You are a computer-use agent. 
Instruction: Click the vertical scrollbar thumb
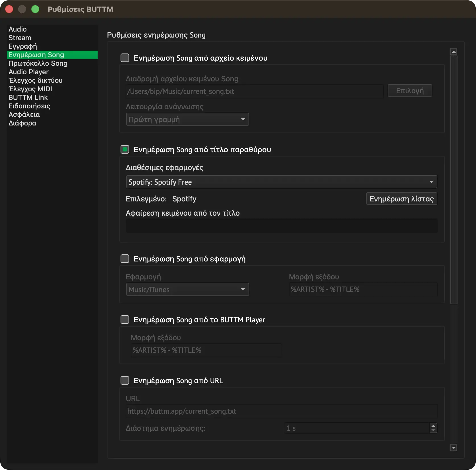click(454, 180)
